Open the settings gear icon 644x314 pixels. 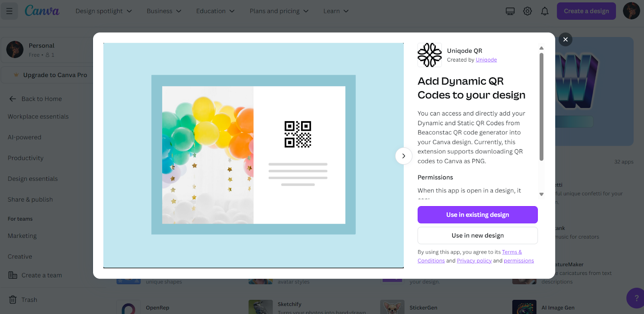coord(527,11)
